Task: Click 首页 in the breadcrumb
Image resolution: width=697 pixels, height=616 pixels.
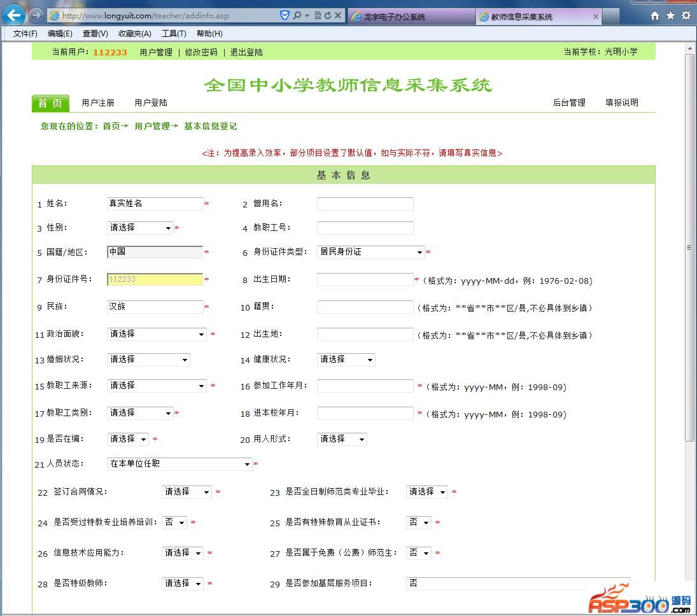Action: point(111,126)
